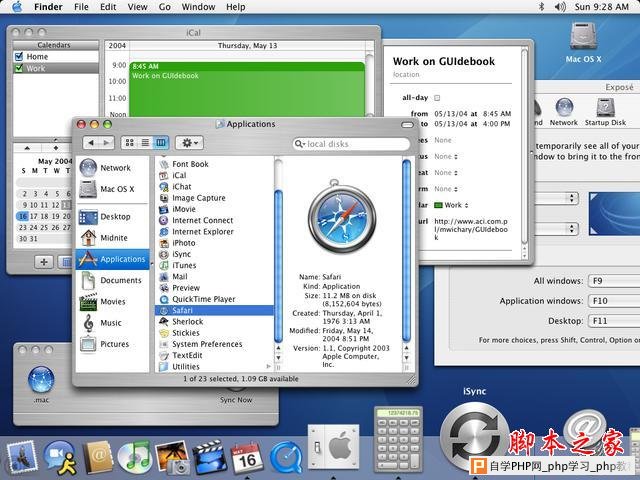The image size is (640, 480).
Task: Open Startup Disk preference pane
Action: point(605,112)
